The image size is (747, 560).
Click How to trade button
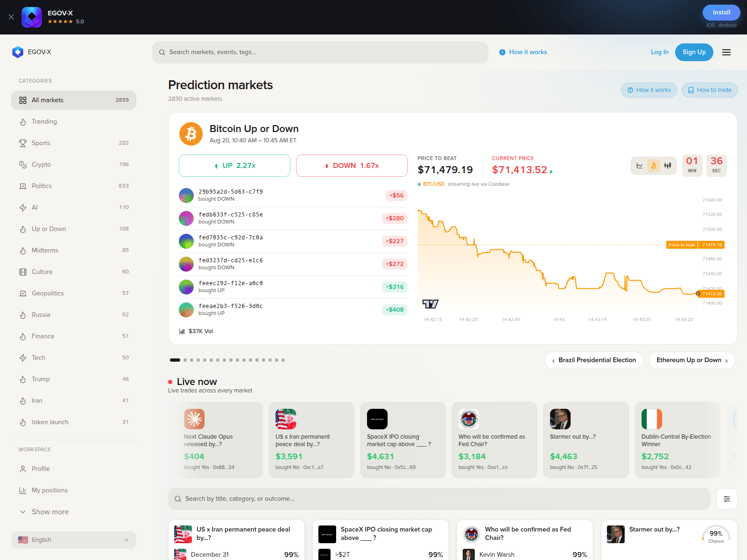pyautogui.click(x=710, y=90)
